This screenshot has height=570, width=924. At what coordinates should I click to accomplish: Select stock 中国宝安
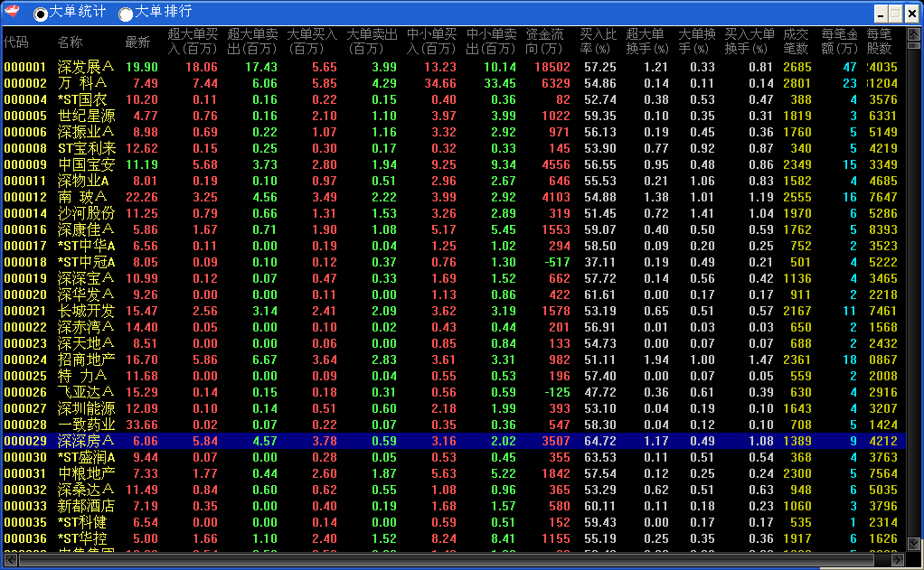tap(86, 164)
